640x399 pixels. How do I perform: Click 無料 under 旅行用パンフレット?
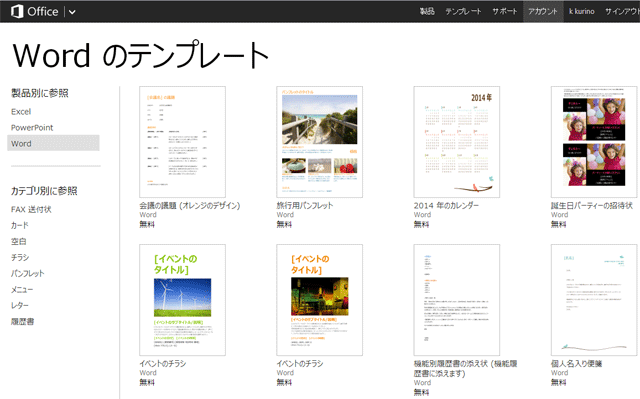click(284, 224)
